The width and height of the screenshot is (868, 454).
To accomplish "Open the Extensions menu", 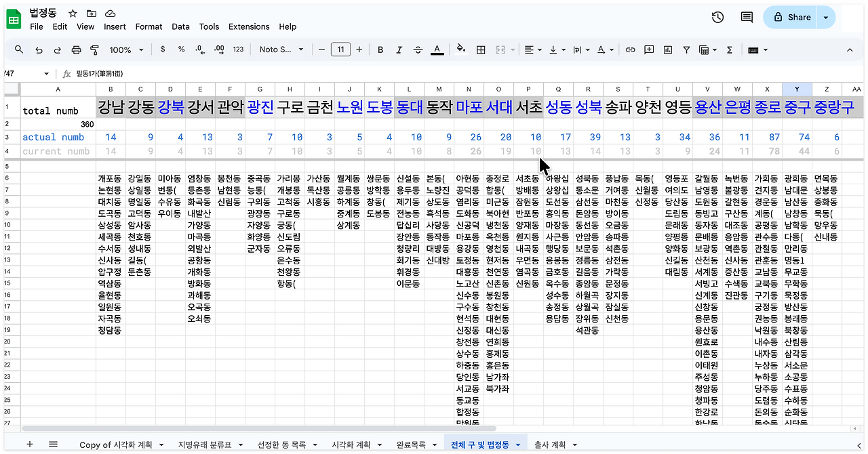I will tap(249, 27).
